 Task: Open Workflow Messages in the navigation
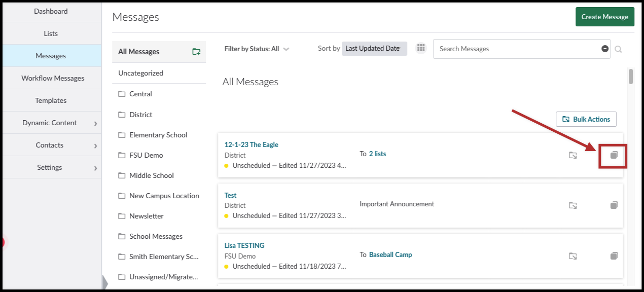click(x=52, y=78)
